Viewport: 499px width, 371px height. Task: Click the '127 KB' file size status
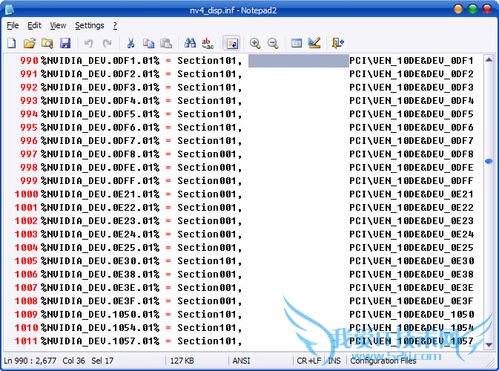pyautogui.click(x=182, y=361)
